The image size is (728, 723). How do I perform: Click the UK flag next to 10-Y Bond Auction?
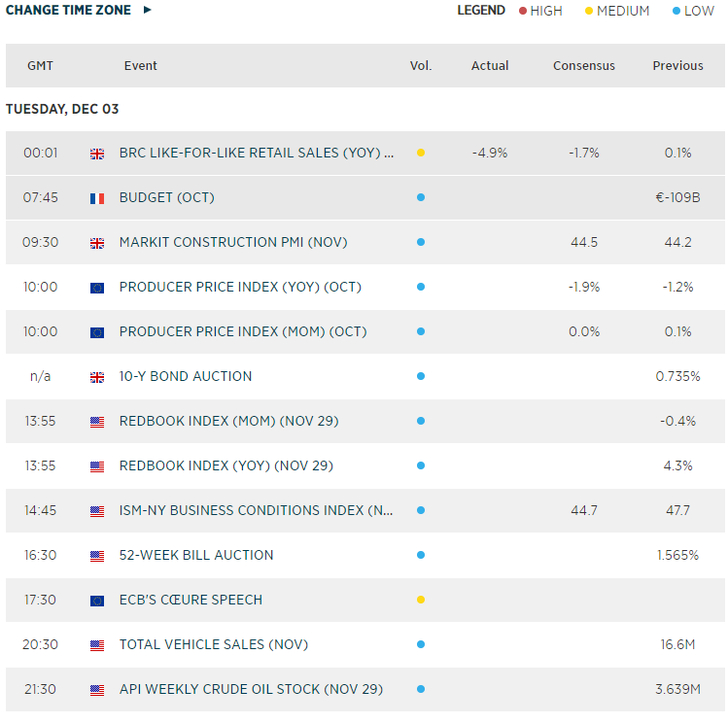click(x=97, y=377)
